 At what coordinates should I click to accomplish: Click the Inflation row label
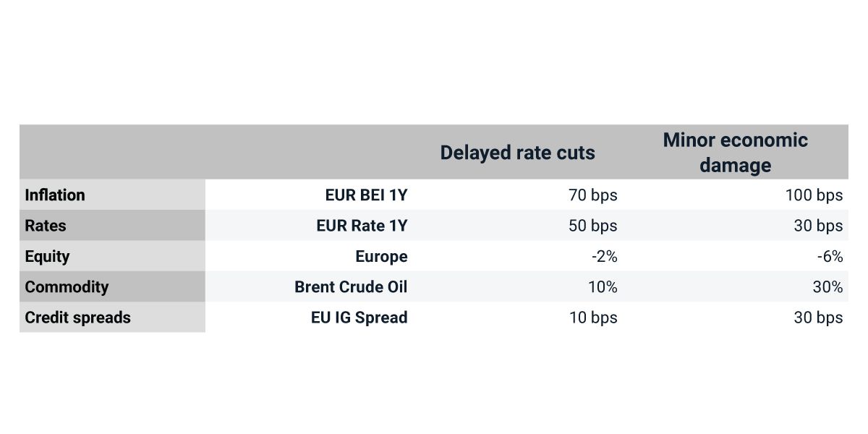coord(55,195)
